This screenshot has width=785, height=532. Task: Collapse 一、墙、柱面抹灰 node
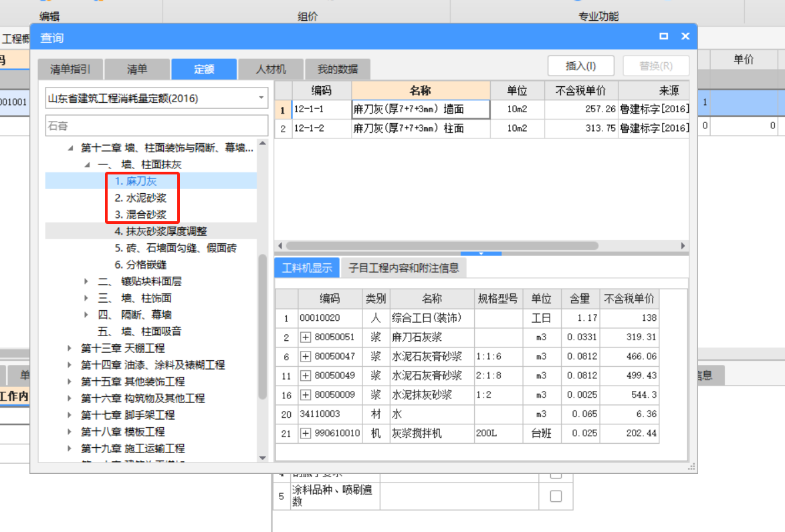click(87, 164)
